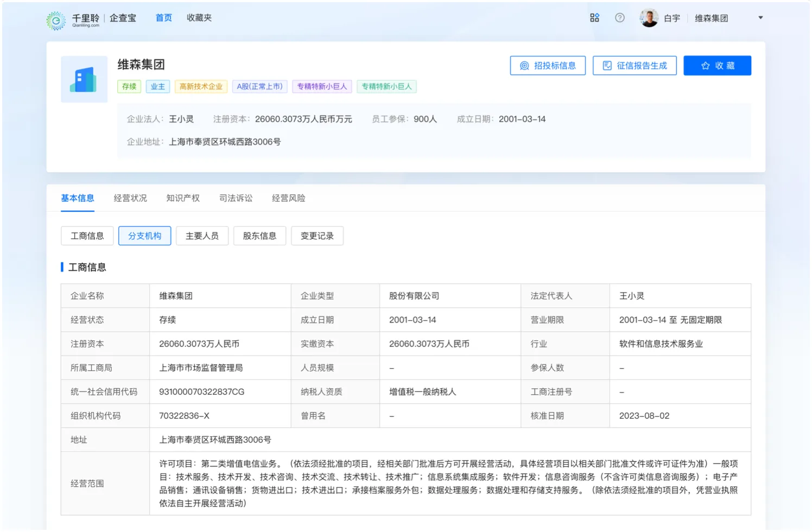Click the company building logo thumbnail
The height and width of the screenshot is (532, 812).
click(84, 79)
